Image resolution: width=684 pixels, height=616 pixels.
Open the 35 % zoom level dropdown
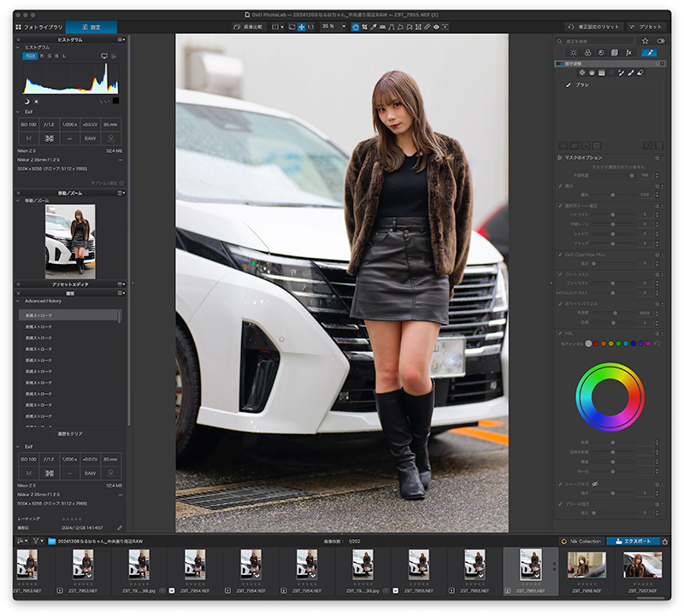point(344,26)
